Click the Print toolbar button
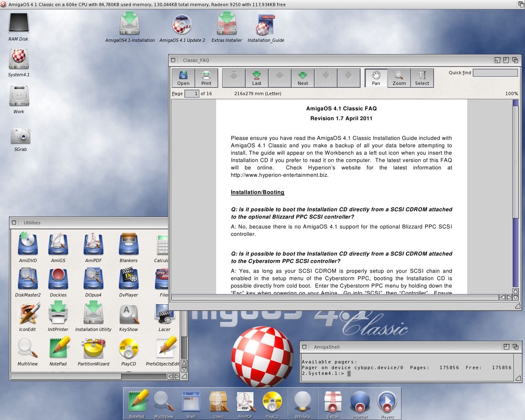The image size is (525, 420). coord(206,78)
